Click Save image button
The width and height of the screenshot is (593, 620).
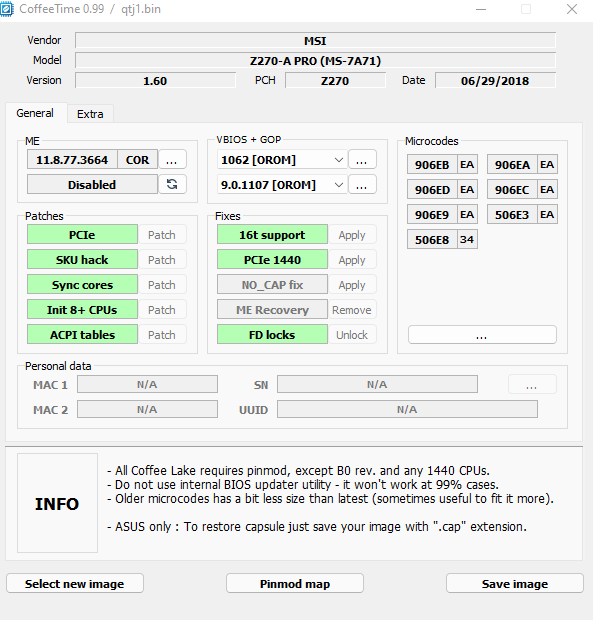tap(515, 583)
